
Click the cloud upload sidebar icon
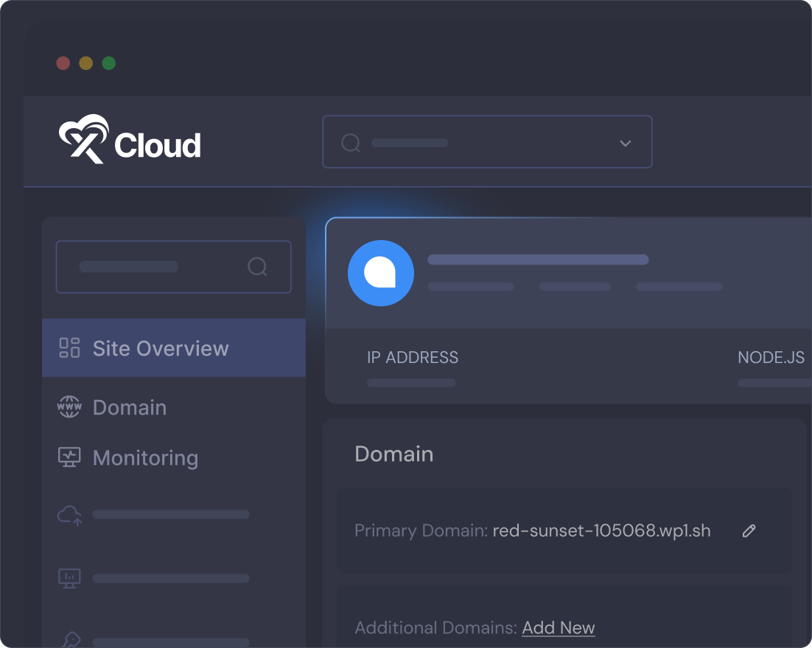pyautogui.click(x=69, y=515)
